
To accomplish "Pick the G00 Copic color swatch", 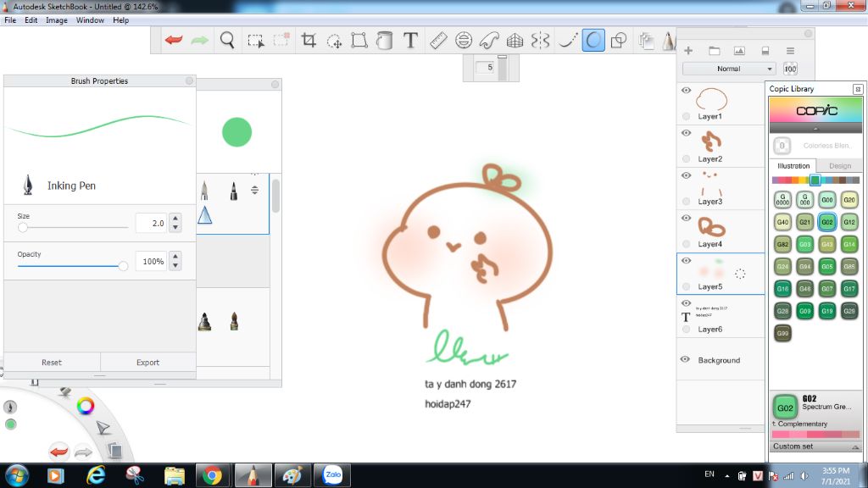I will pyautogui.click(x=827, y=200).
